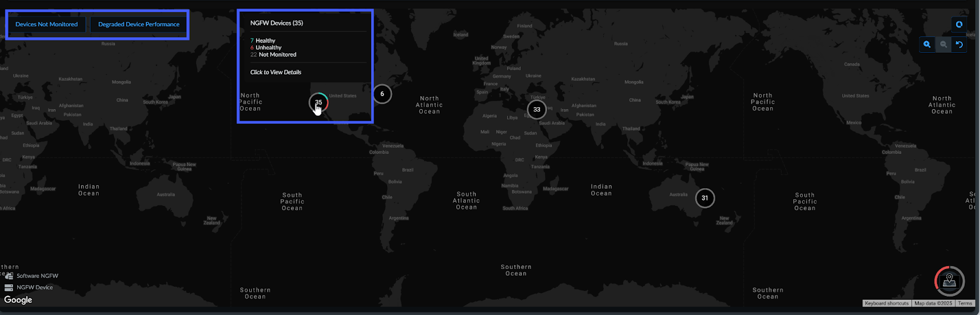This screenshot has height=315, width=980.
Task: Click the greyed-out zoom-out magnifier icon
Action: [943, 44]
